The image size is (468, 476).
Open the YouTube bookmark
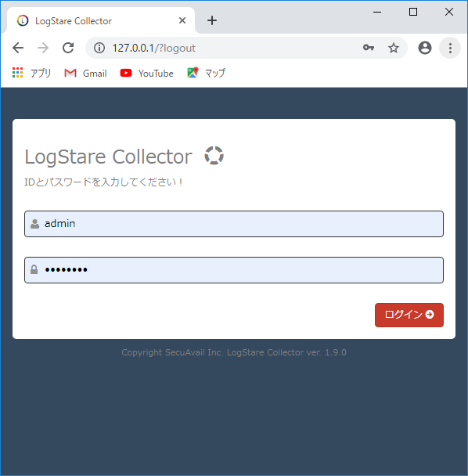tap(147, 73)
